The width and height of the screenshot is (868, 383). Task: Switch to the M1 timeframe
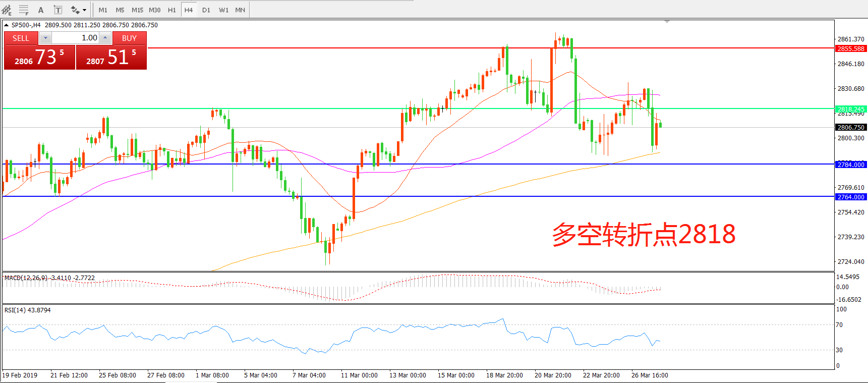(x=103, y=10)
